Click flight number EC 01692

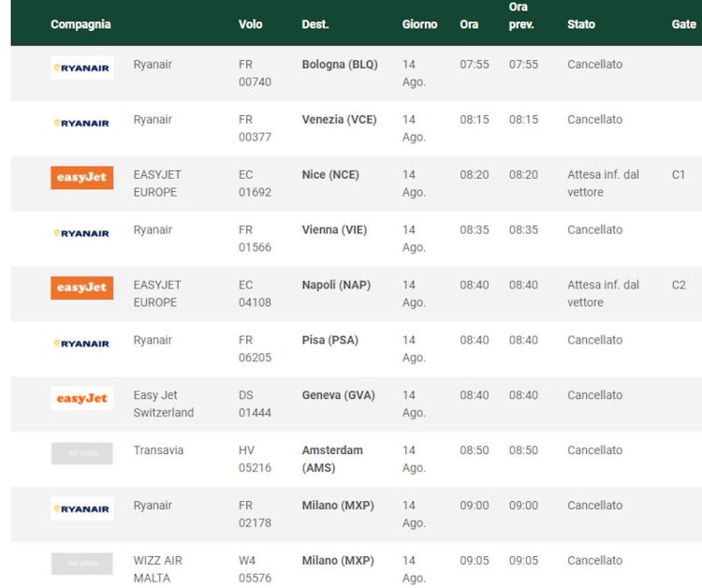[254, 184]
